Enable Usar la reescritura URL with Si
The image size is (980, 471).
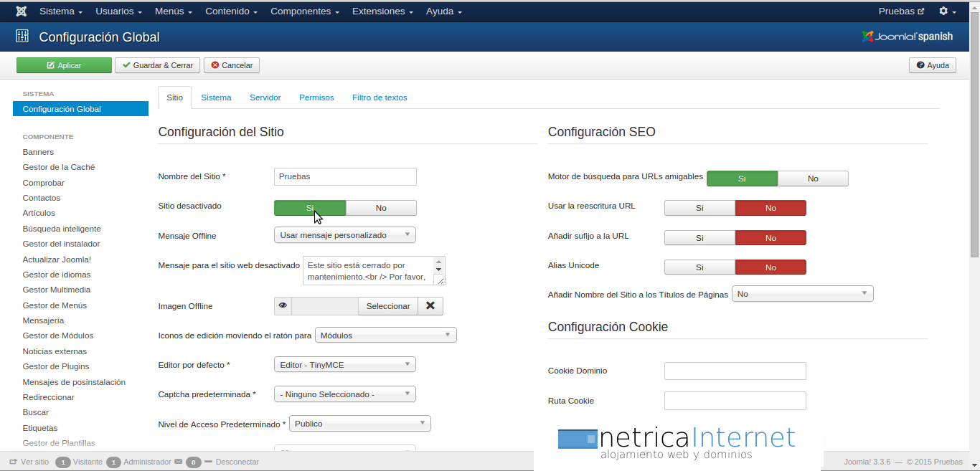pyautogui.click(x=699, y=208)
